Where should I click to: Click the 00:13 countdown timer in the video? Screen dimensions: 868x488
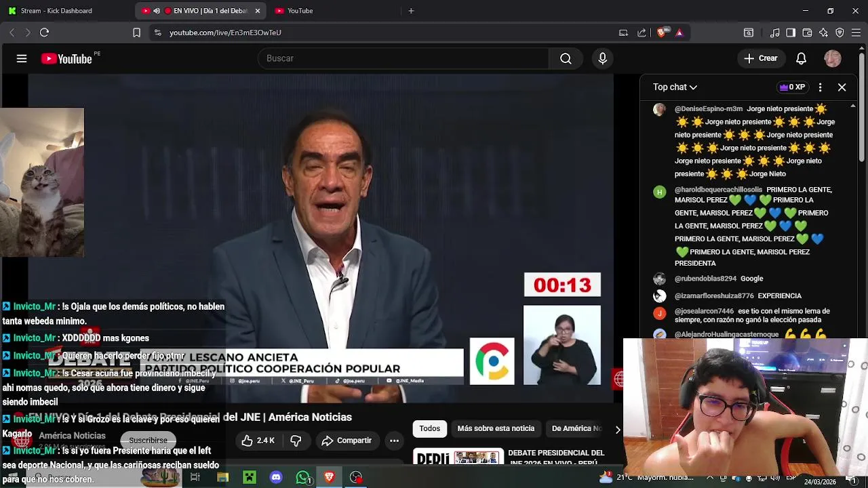[x=562, y=285]
